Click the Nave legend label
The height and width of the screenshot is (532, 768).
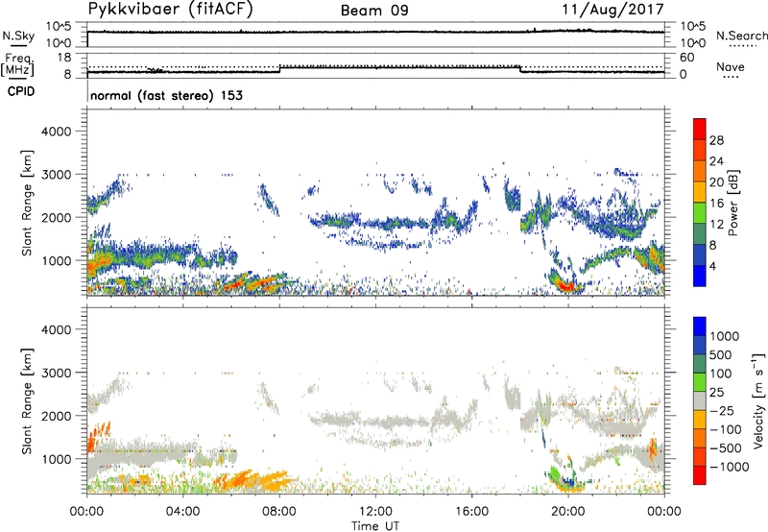[x=731, y=66]
